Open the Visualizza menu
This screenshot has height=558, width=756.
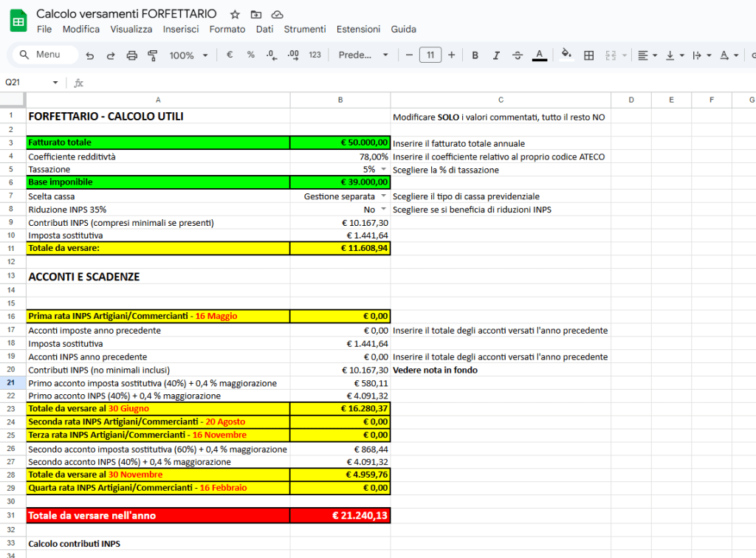pos(131,29)
